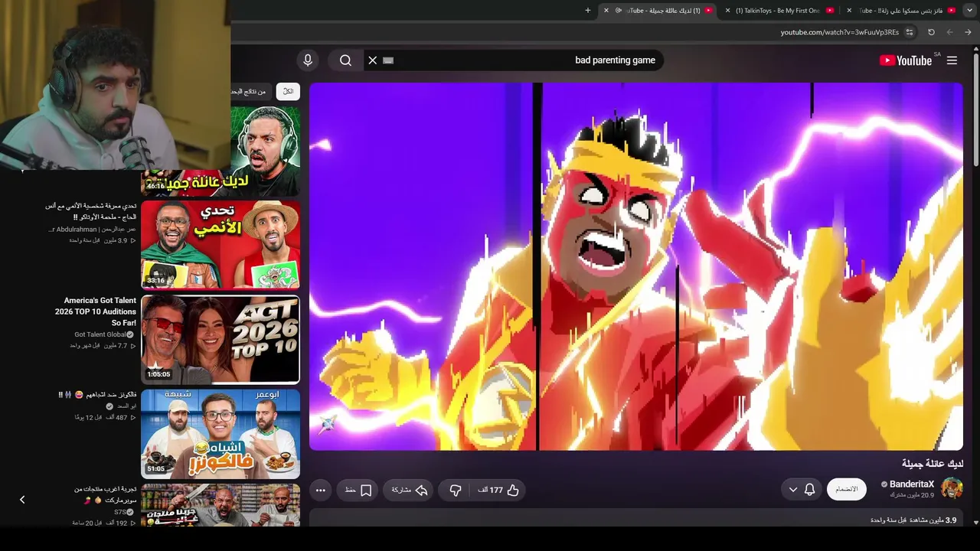The image size is (980, 551).
Task: Select the الكل filter chip
Action: 288,91
